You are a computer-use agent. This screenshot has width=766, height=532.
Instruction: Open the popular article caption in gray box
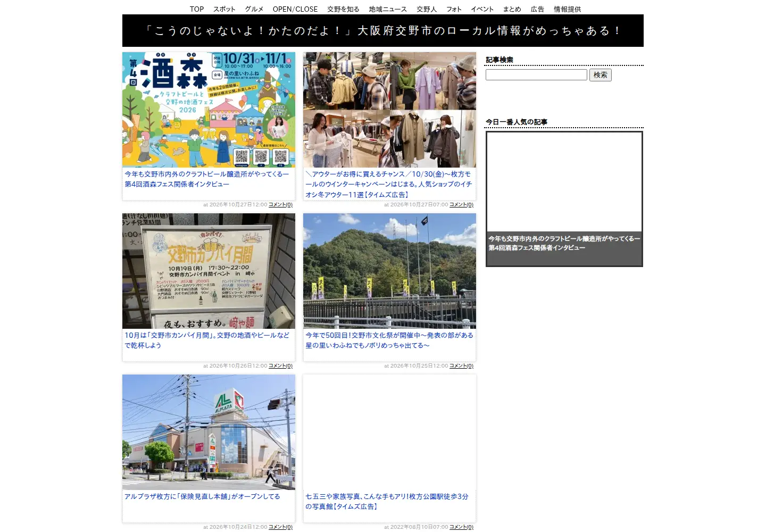[564, 243]
